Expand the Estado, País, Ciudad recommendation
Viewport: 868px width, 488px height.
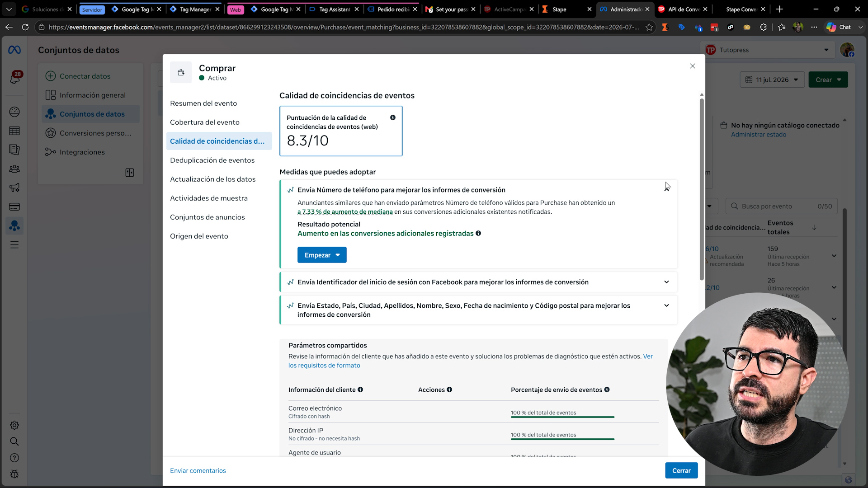pos(666,305)
